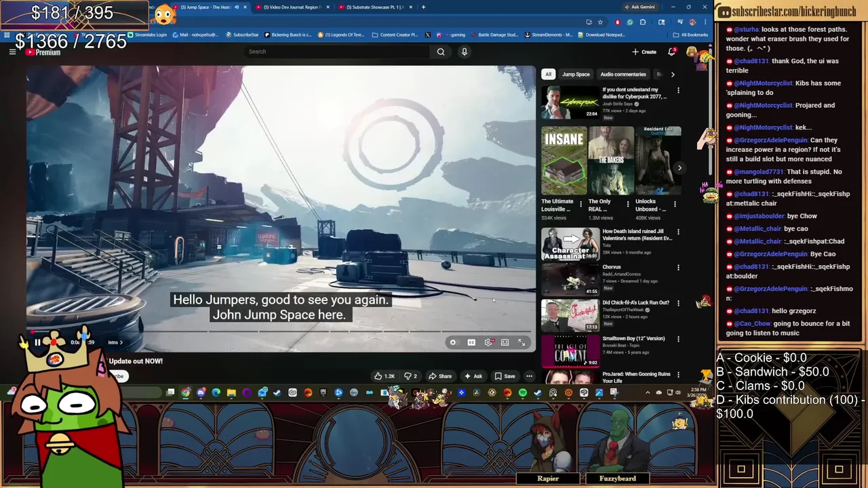This screenshot has width=868, height=488.
Task: Click the Intro chapter label in the player
Action: coord(115,342)
